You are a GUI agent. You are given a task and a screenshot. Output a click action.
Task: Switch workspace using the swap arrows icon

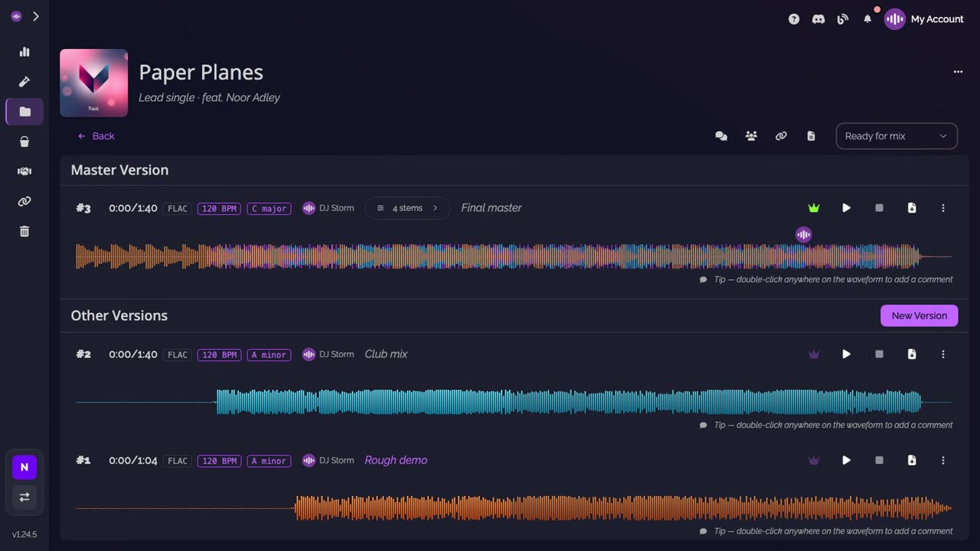(x=24, y=497)
